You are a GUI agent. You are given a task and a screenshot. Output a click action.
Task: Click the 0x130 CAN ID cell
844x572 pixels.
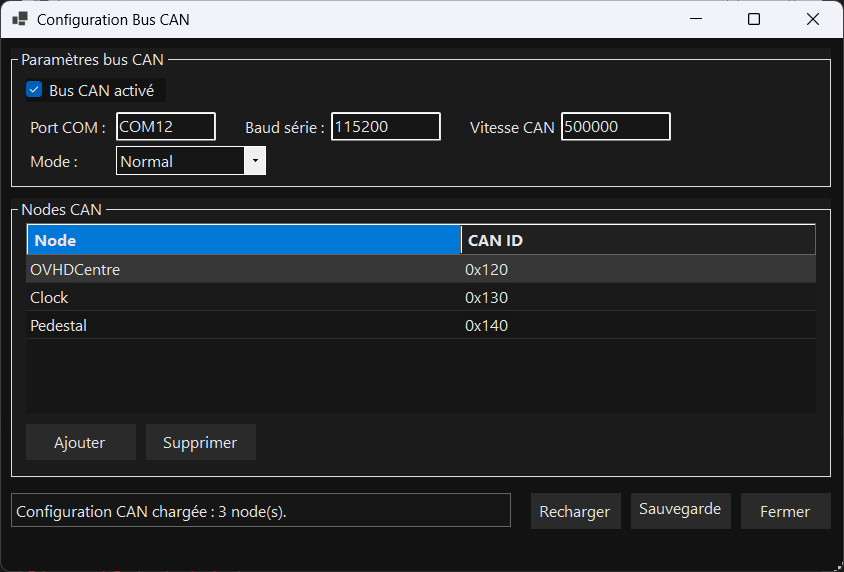pyautogui.click(x=487, y=297)
